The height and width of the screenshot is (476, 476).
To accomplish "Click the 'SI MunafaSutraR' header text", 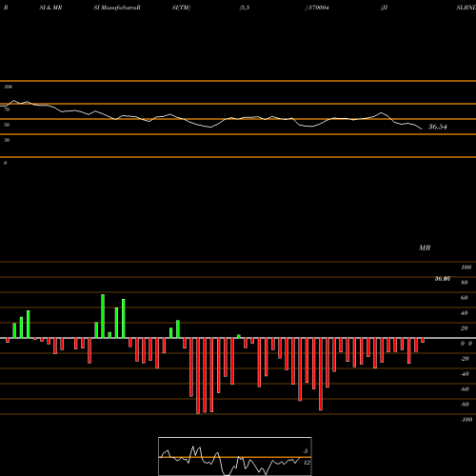I will click(117, 8).
